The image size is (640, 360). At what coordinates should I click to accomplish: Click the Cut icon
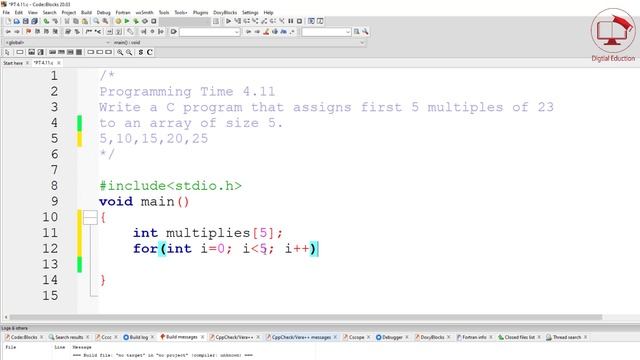pyautogui.click(x=67, y=21)
